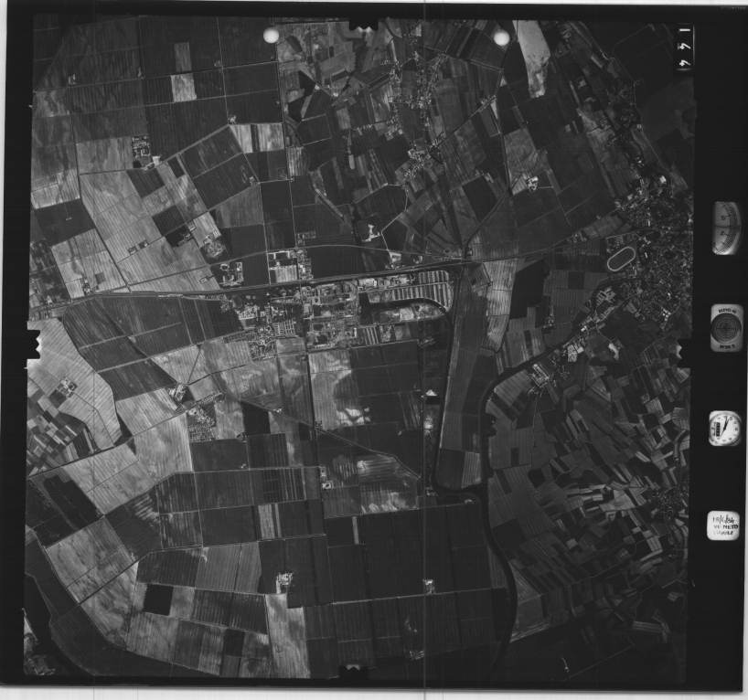Viewport: 748px width, 700px height.
Task: Click the altimeter gauge in the right margin
Action: coord(726,228)
